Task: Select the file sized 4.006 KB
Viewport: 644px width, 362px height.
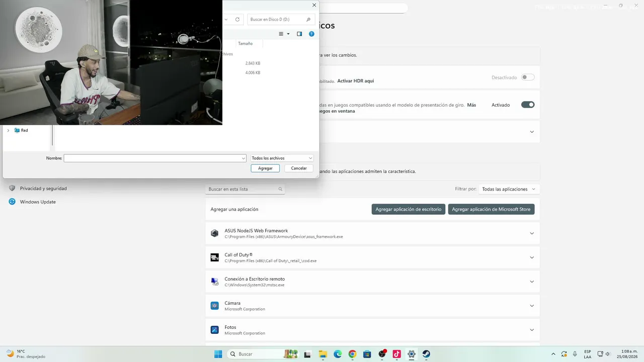Action: 253,72
